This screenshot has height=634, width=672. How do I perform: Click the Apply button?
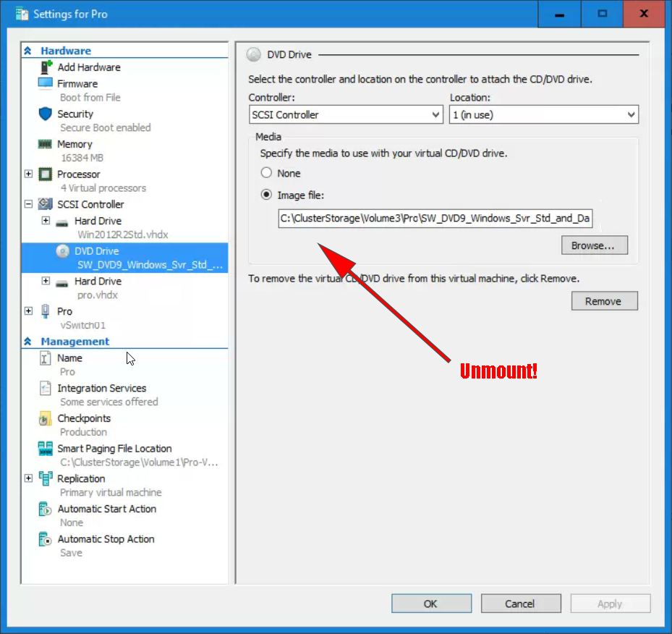click(611, 604)
